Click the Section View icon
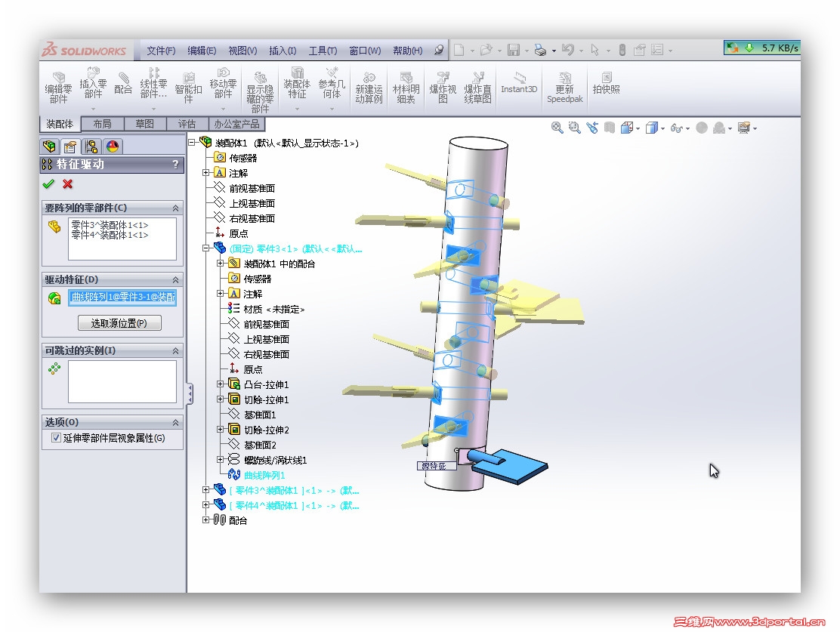Image resolution: width=840 pixels, height=632 pixels. pos(609,128)
